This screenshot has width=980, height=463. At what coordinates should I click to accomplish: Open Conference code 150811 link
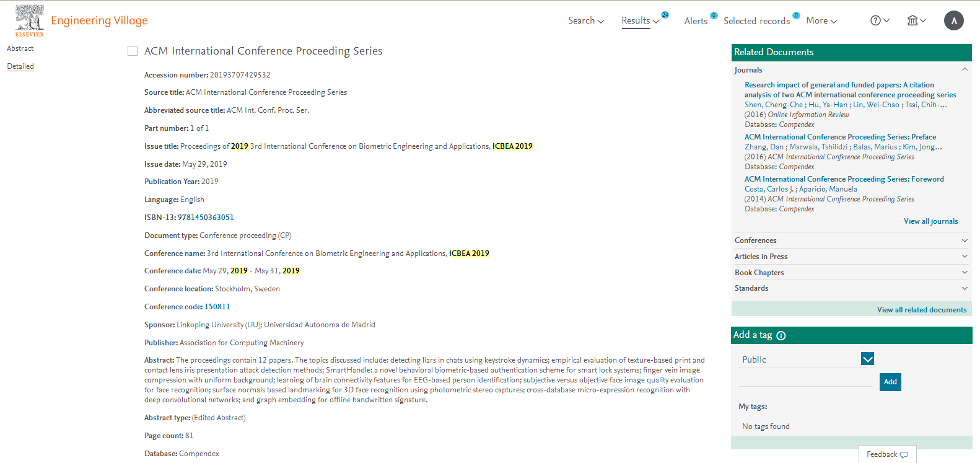click(217, 307)
